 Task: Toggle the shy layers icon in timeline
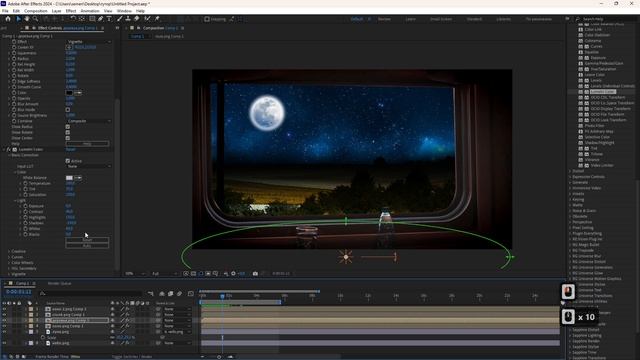coord(162,293)
